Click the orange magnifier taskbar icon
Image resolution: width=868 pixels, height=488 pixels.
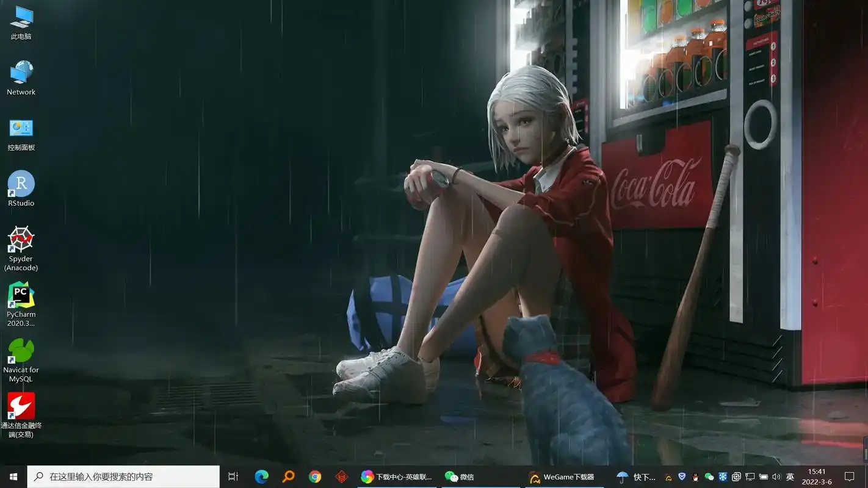point(288,476)
